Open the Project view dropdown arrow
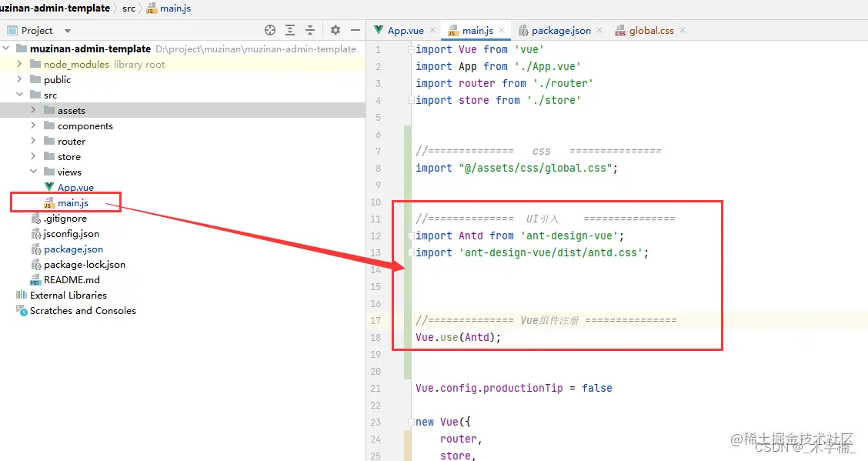This screenshot has width=868, height=461. 68,31
